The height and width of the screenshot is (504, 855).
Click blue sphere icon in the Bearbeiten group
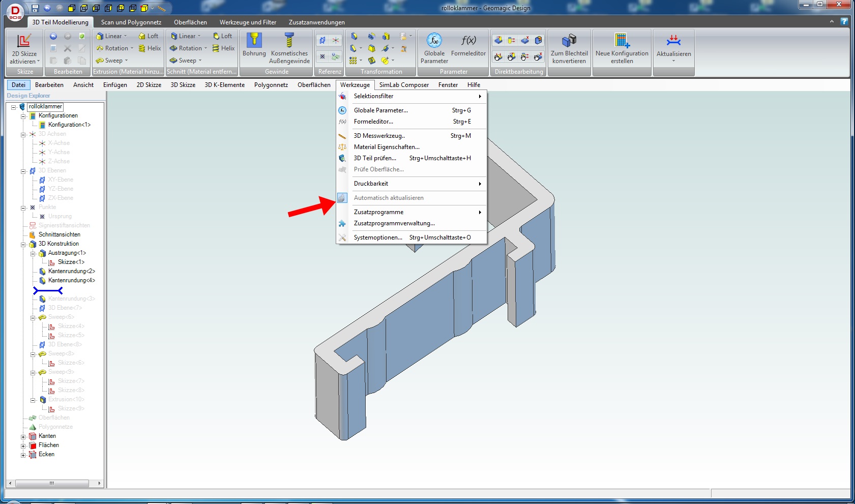point(53,36)
